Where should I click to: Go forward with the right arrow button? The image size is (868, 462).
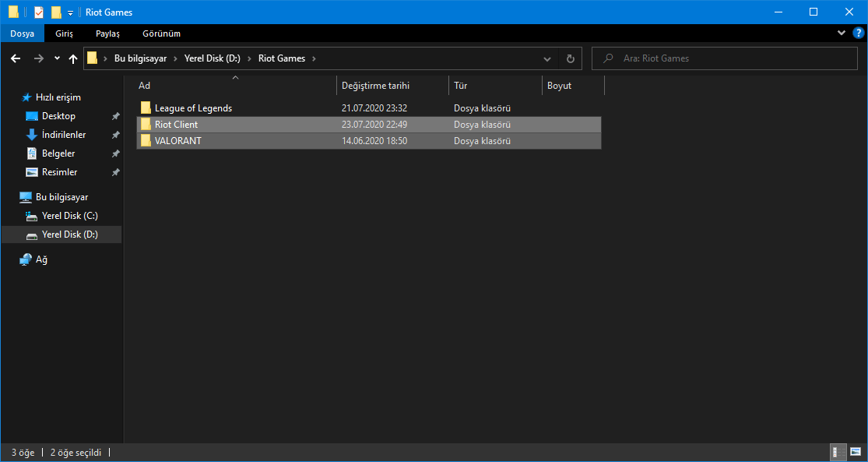tap(39, 58)
